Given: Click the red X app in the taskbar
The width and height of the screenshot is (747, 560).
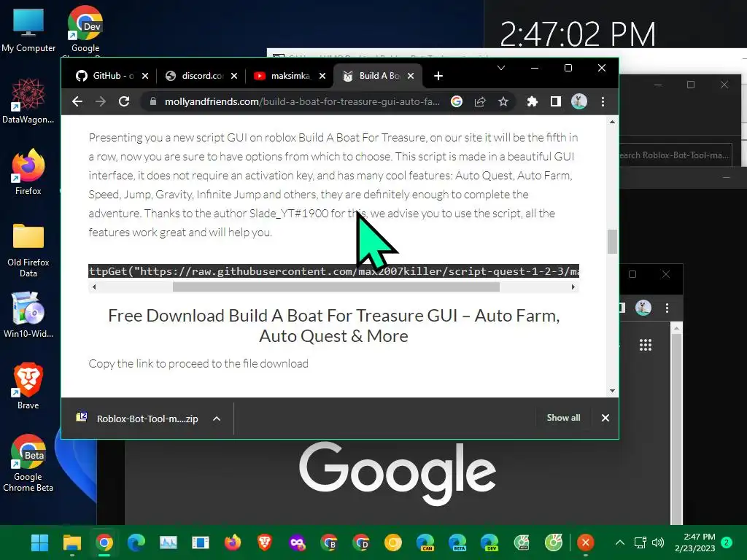Looking at the screenshot, I should (586, 542).
